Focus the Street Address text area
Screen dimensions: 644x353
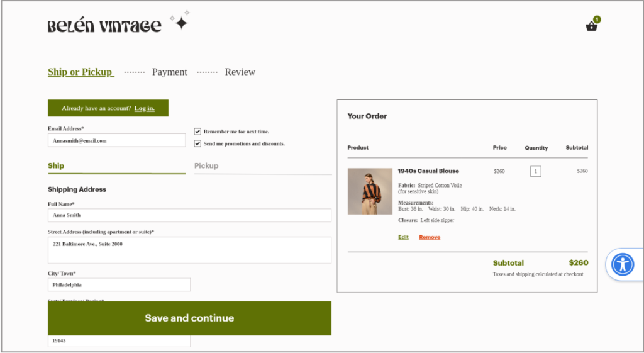[x=189, y=250]
